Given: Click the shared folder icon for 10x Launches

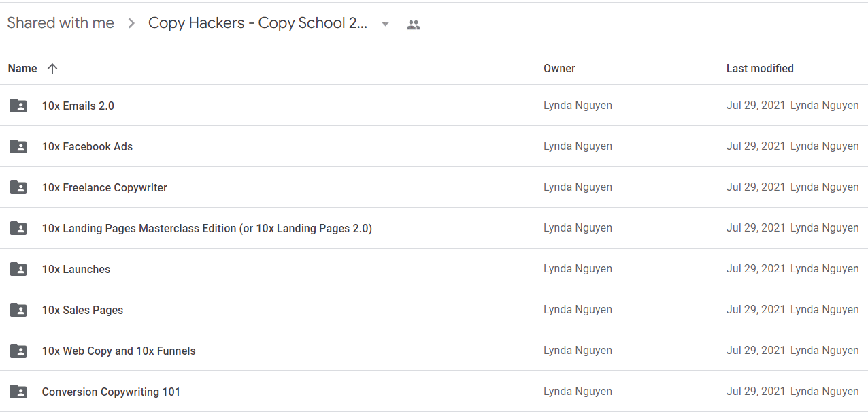Looking at the screenshot, I should click(x=18, y=269).
